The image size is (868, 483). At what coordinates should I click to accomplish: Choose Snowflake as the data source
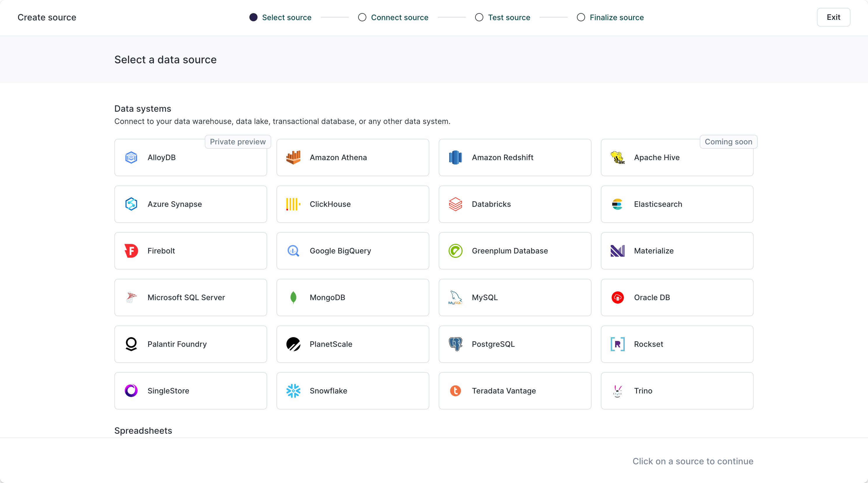353,391
